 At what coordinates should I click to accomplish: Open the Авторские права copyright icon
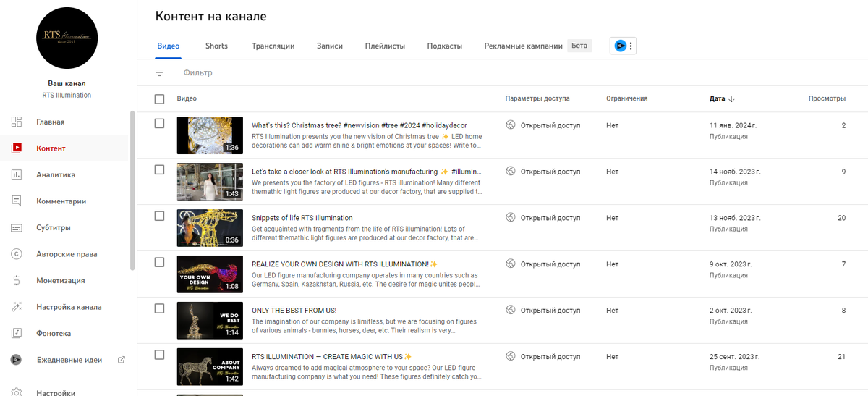click(x=16, y=254)
